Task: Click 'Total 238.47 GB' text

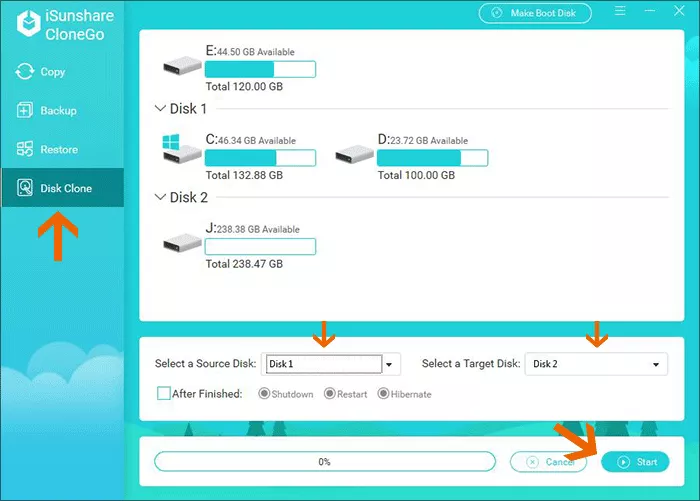Action: 244,264
